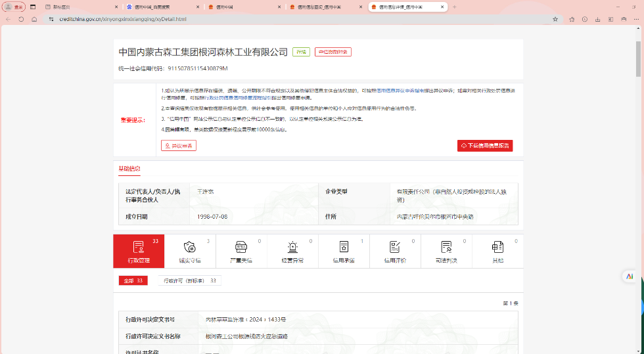This screenshot has width=644, height=354.
Task: Select the 信用评价 category icon
Action: point(395,251)
